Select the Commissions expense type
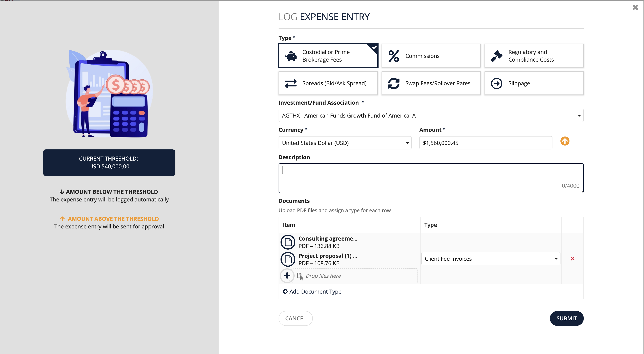The height and width of the screenshot is (354, 644). coord(431,56)
